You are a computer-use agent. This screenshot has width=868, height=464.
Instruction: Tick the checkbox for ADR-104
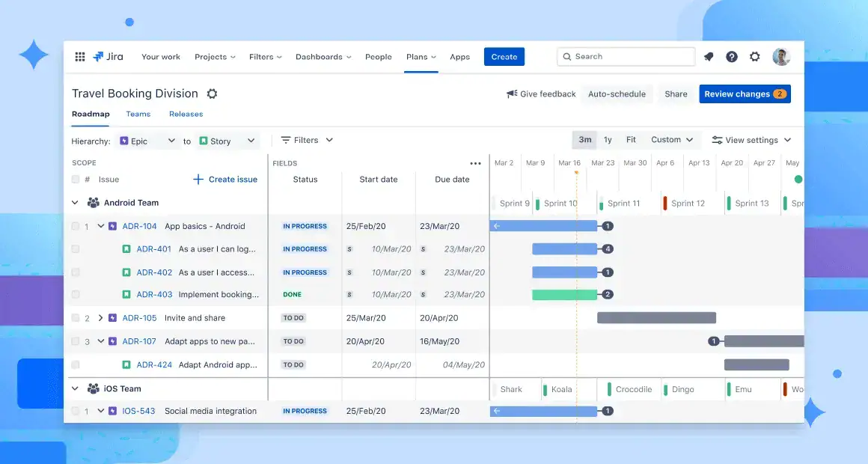pyautogui.click(x=76, y=226)
